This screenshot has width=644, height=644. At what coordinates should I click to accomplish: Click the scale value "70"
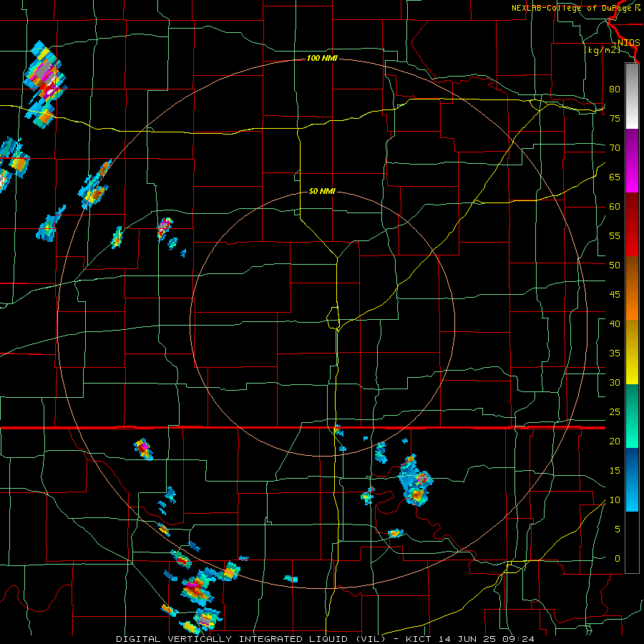pos(615,148)
